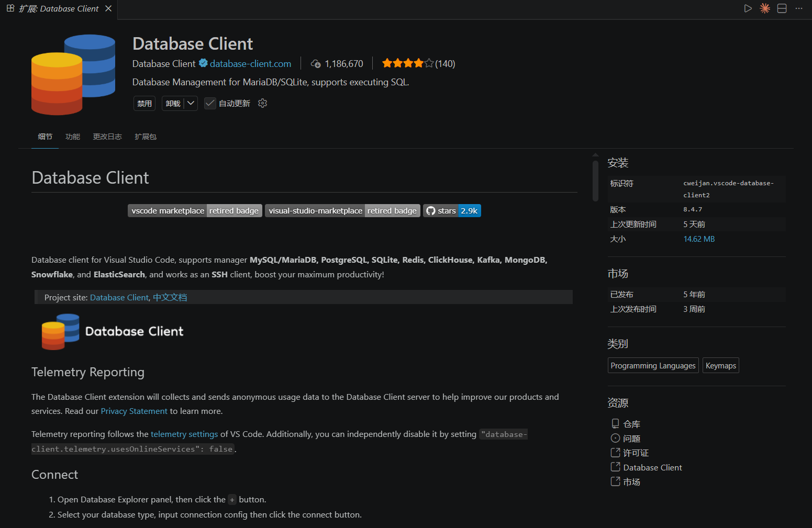Image resolution: width=812 pixels, height=528 pixels.
Task: Click the Database Client logo image in readme
Action: 113,331
